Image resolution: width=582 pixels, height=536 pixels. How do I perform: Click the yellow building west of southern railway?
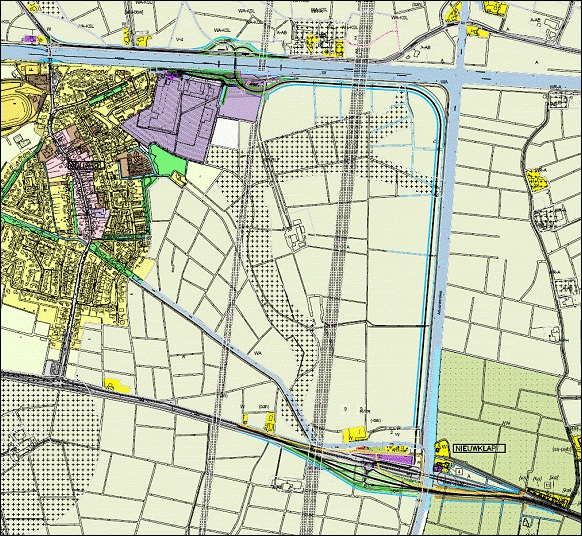[x=117, y=385]
